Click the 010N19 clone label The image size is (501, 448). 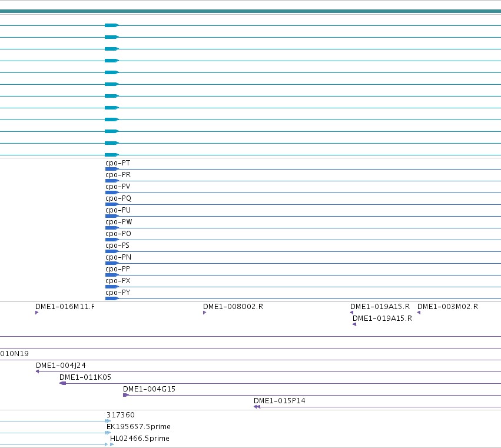pyautogui.click(x=14, y=354)
